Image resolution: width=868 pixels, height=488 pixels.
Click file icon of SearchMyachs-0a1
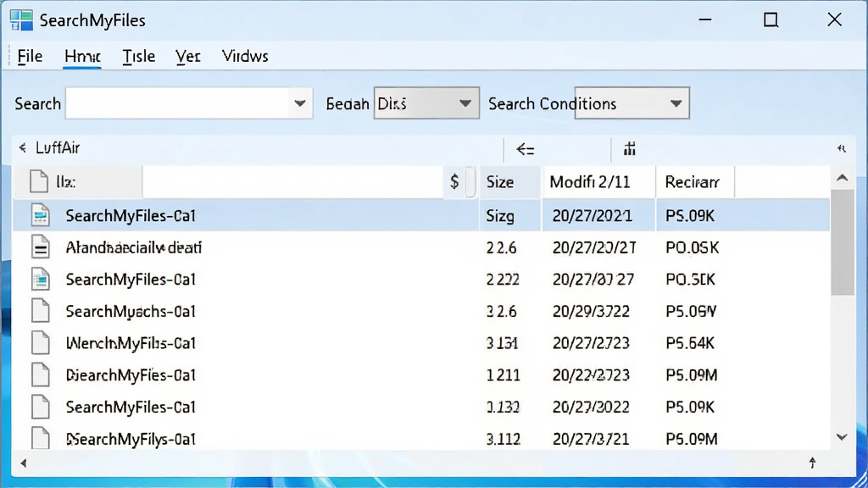[41, 311]
